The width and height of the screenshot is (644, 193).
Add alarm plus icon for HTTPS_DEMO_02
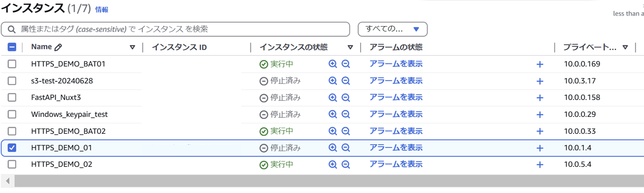pyautogui.click(x=539, y=165)
